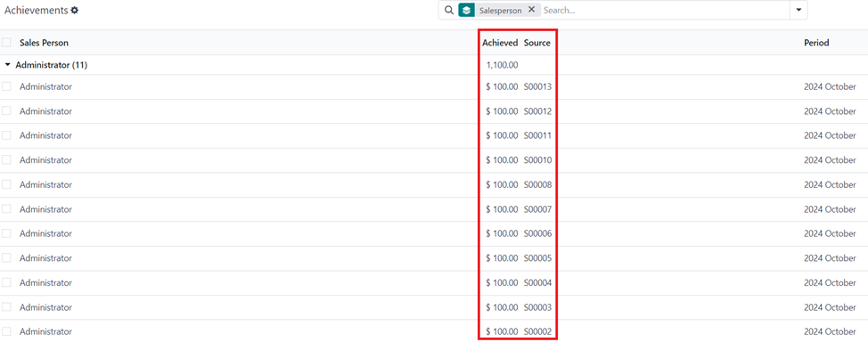Screen dimensions: 868x342
Task: Sort by the Sales Person column header
Action: click(45, 43)
